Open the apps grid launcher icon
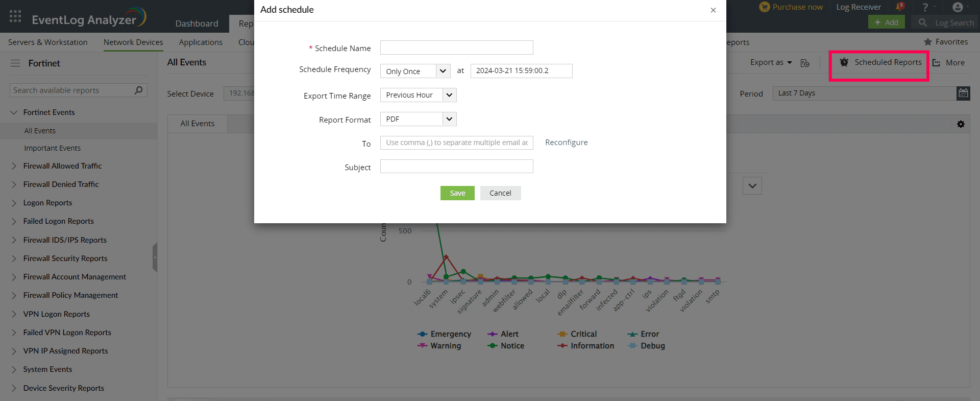 coord(15,16)
